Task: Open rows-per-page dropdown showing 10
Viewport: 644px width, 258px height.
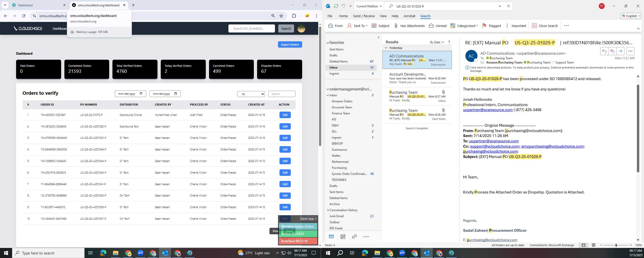Action: pos(251,94)
